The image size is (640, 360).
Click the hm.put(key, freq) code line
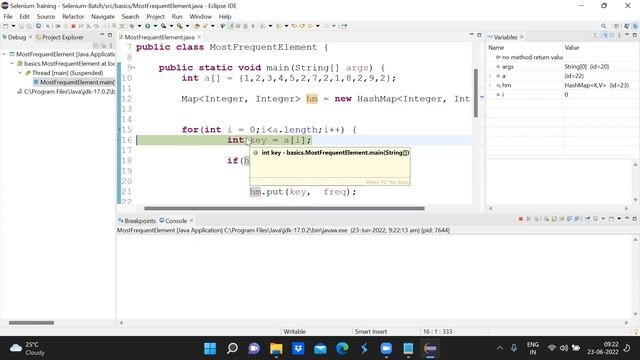(303, 192)
